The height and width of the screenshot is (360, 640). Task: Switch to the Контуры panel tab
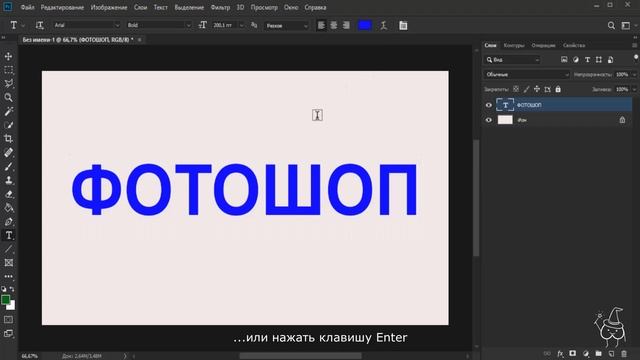tap(513, 45)
